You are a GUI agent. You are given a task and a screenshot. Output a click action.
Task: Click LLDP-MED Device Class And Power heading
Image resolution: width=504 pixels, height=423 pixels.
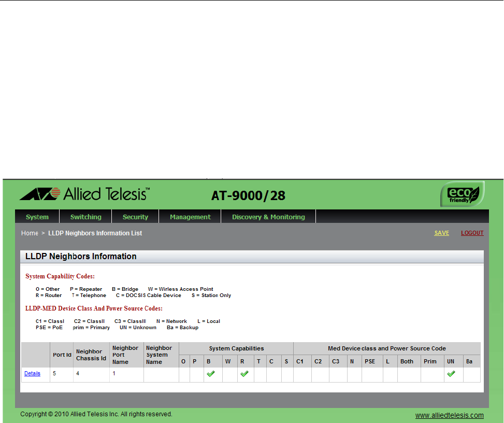[94, 308]
